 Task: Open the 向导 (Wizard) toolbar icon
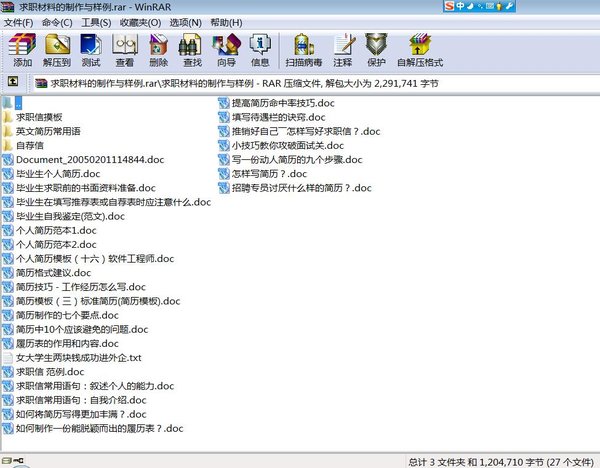(x=226, y=50)
